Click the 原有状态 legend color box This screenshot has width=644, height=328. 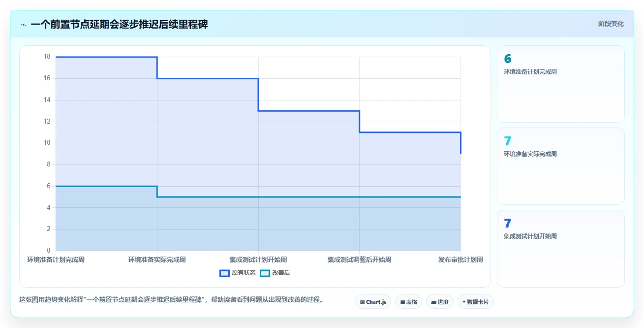[225, 273]
